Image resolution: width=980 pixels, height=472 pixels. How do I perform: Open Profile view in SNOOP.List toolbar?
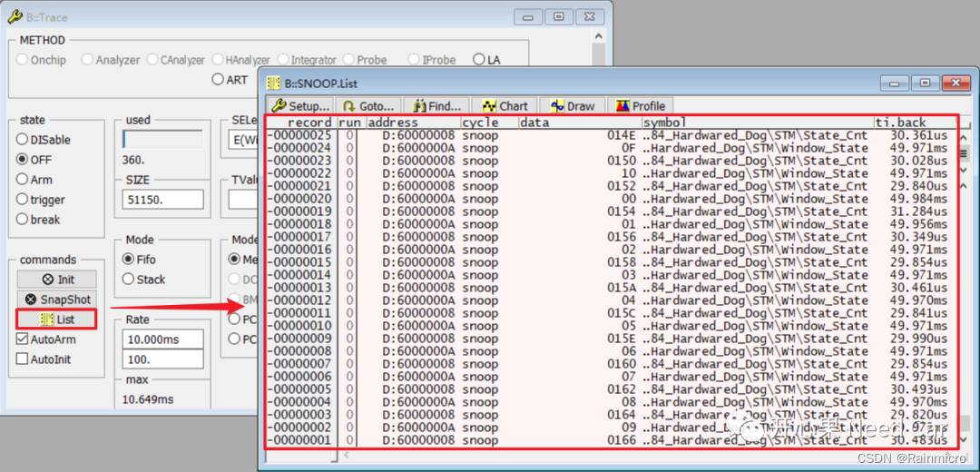641,105
